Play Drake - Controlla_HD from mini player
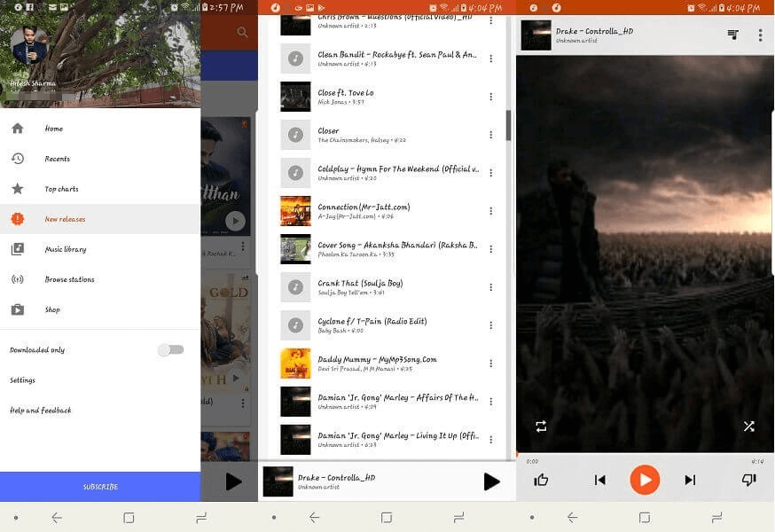 tap(491, 481)
